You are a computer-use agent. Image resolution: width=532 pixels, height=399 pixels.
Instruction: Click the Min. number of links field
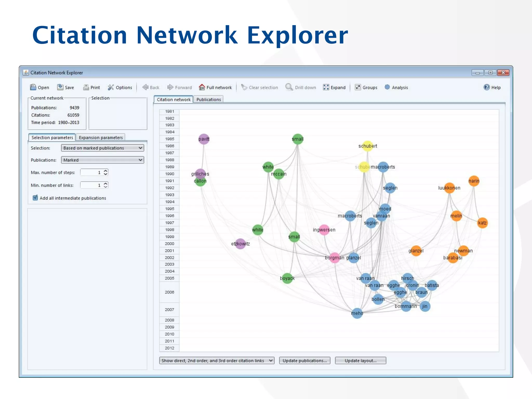click(x=92, y=185)
